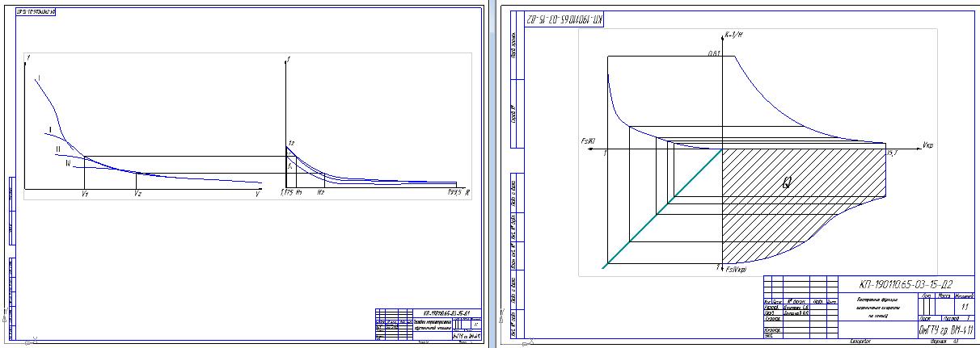The width and height of the screenshot is (980, 348).
Task: Select the 1,175 value in the left drawing
Action: click(x=285, y=193)
